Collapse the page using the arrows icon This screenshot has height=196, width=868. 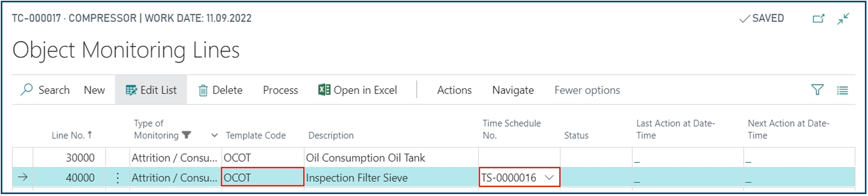coord(843,18)
